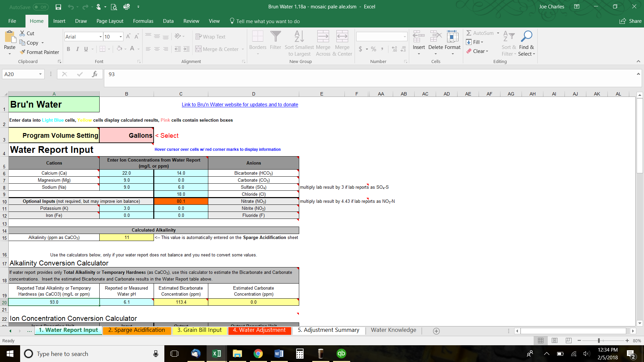Click zoom out minus button
Image resolution: width=644 pixels, height=362 pixels.
[579, 341]
